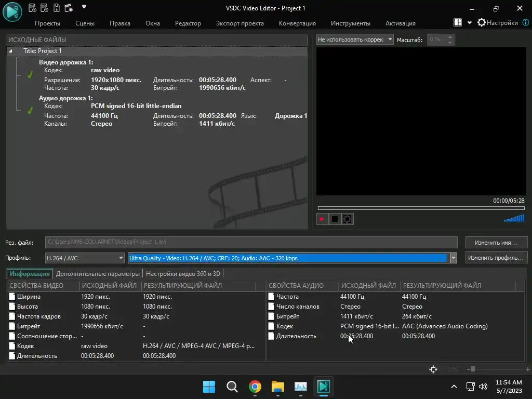Click the Рез. файл path field

point(251,242)
